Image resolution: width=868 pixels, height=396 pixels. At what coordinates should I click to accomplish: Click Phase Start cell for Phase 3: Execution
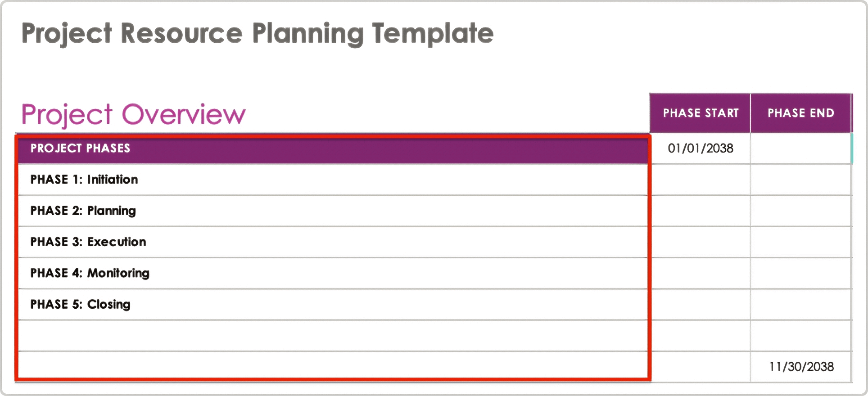pos(700,242)
